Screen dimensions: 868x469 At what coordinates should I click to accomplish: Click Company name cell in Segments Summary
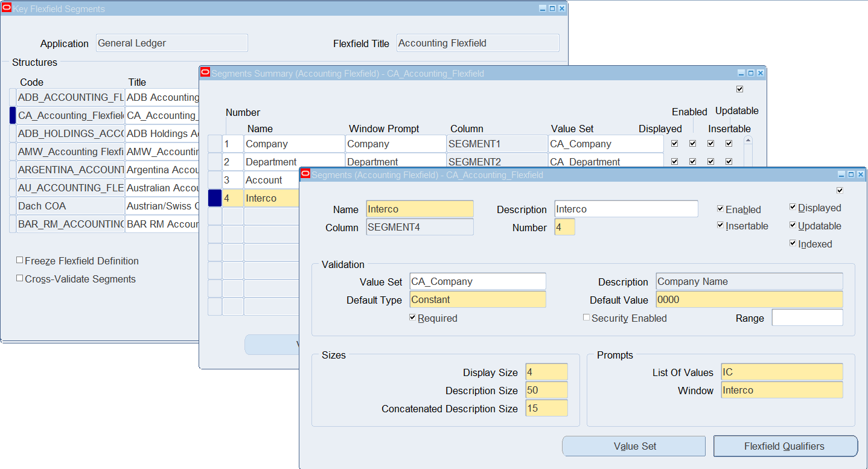click(295, 144)
